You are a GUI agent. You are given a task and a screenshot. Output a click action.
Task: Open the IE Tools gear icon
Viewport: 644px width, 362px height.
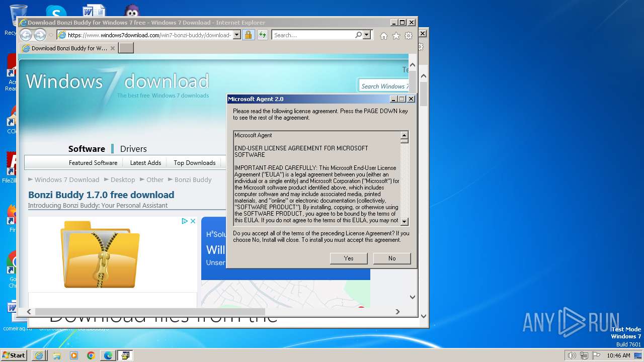point(409,36)
